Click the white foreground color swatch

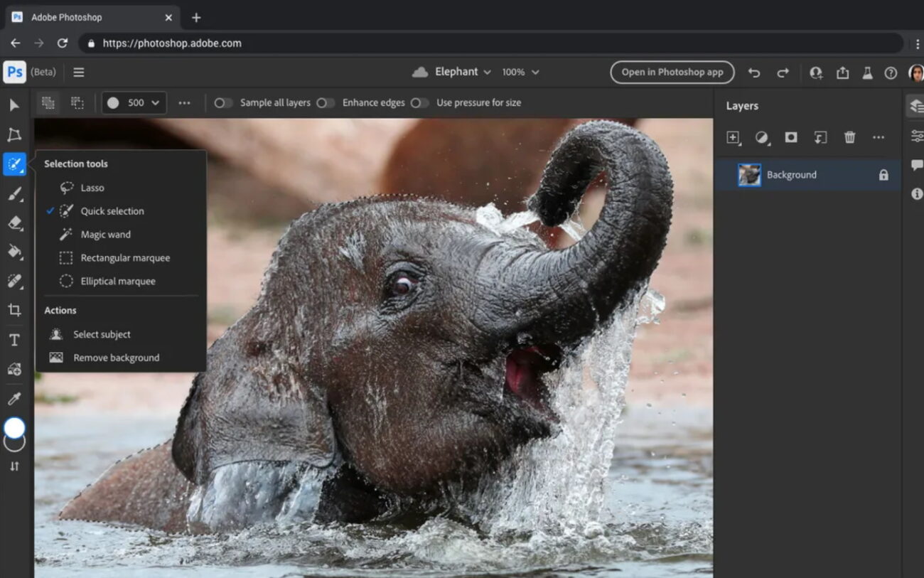point(14,427)
